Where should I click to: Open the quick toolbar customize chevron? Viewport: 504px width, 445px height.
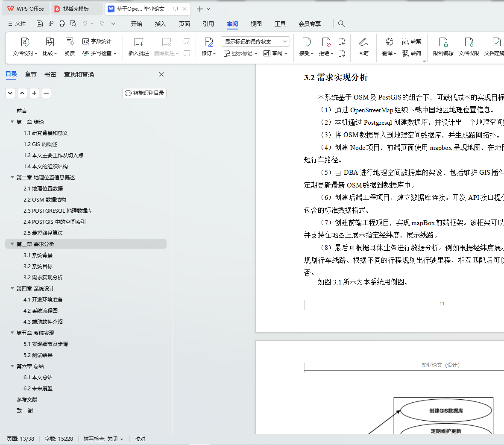[x=113, y=23]
